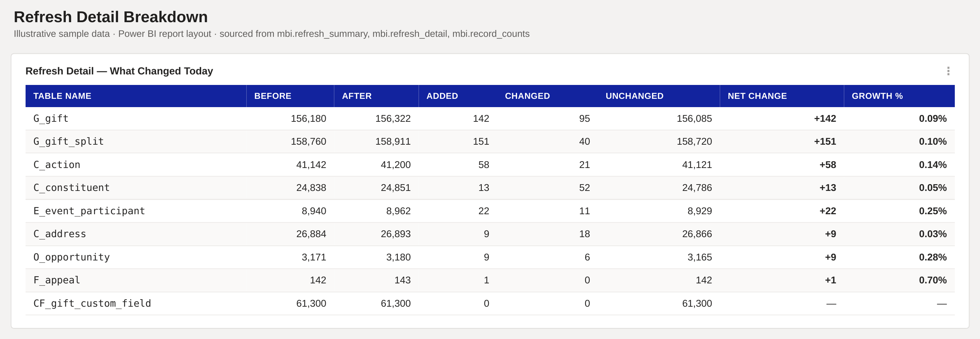Click the 41,121 unchanged value
The image size is (980, 339).
point(697,165)
